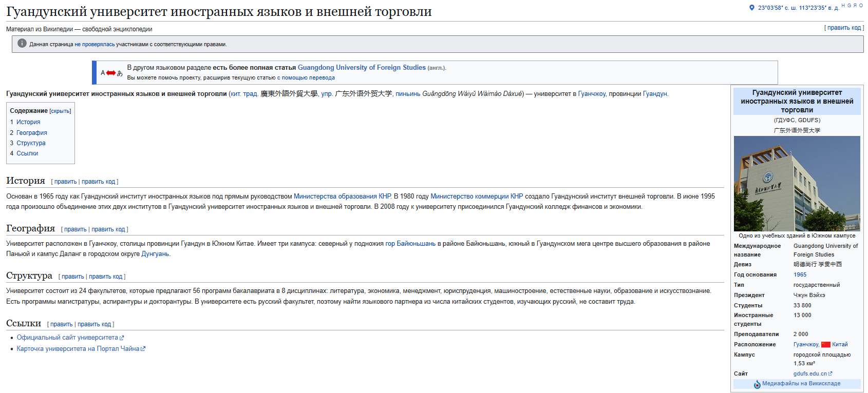
Task: Click the China flag icon in the infobox
Action: (826, 345)
